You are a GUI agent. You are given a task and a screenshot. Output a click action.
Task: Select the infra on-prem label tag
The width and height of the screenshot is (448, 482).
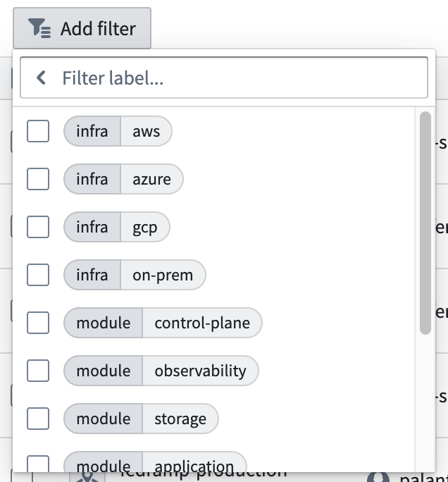tap(135, 275)
